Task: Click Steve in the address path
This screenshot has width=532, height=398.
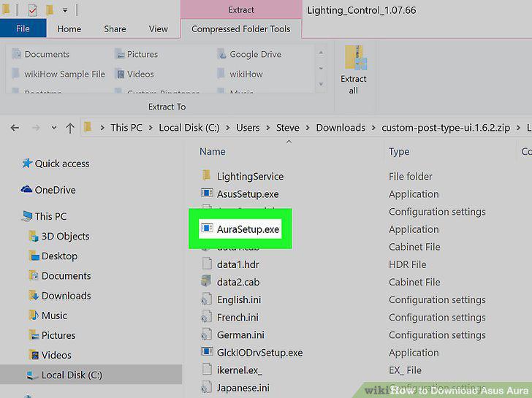Action: [288, 128]
